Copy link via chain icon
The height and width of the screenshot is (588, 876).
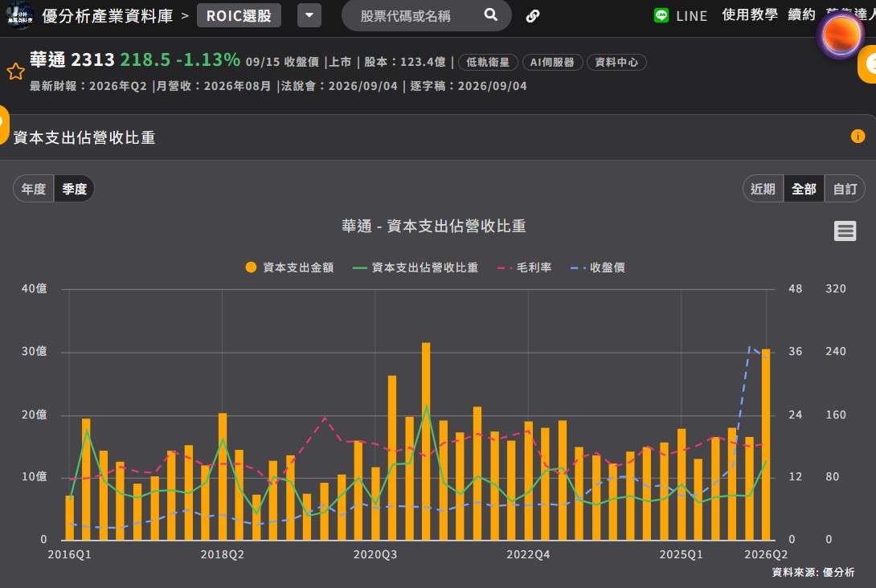[532, 16]
